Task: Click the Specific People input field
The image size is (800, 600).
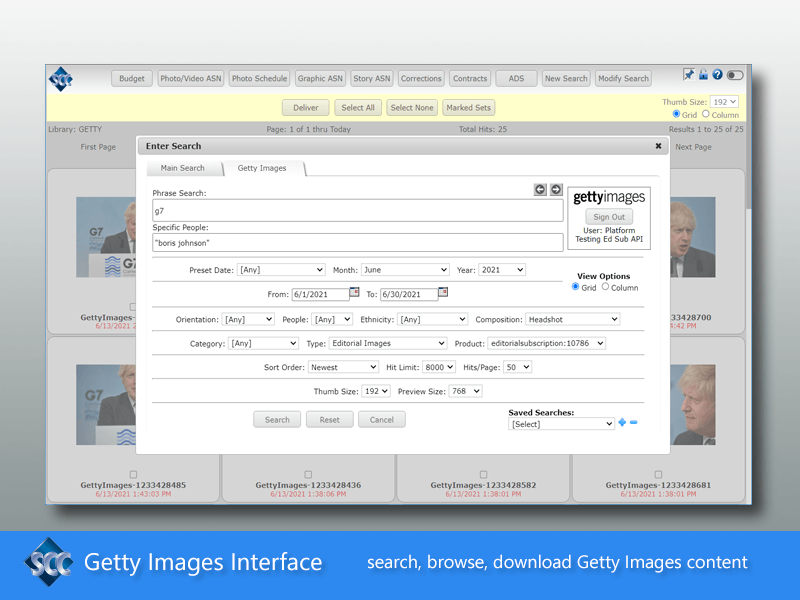Action: [358, 242]
